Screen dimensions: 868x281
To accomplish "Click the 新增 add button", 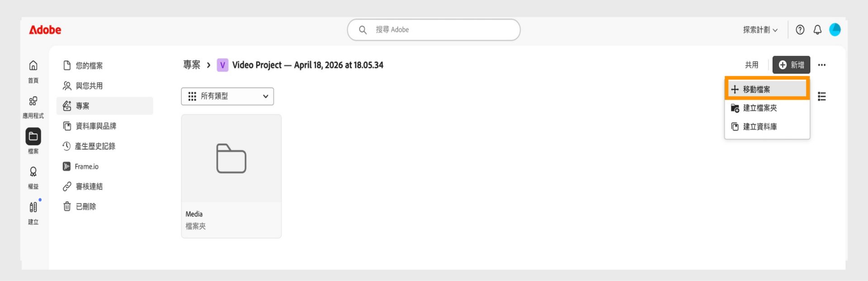I will tap(791, 65).
